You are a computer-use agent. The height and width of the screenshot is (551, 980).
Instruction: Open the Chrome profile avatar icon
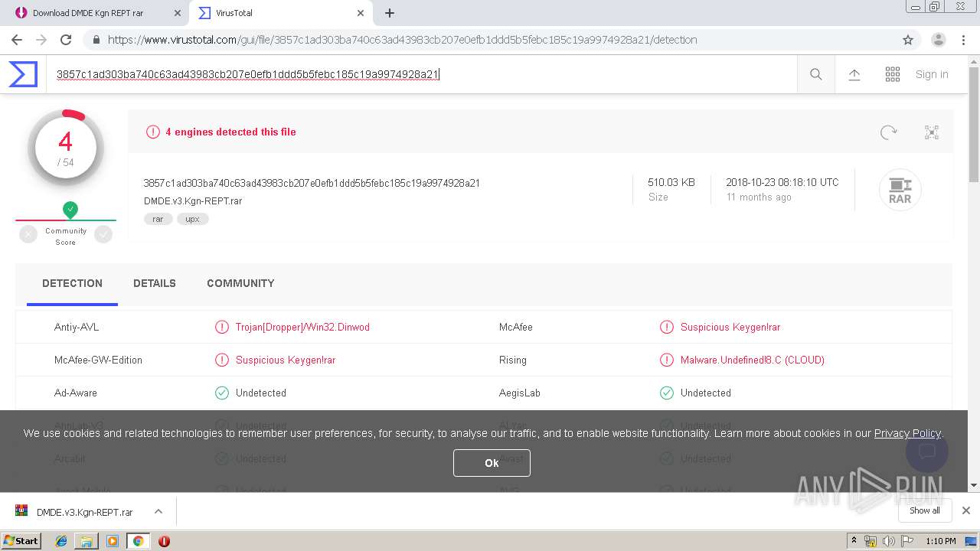(939, 40)
